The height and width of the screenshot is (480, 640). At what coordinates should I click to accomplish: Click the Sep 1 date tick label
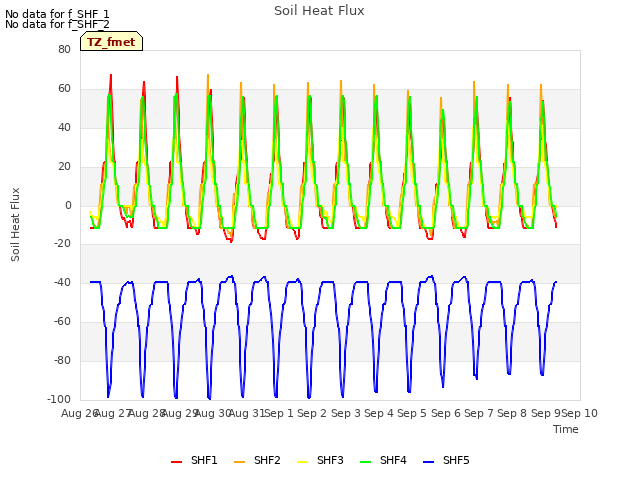279,413
